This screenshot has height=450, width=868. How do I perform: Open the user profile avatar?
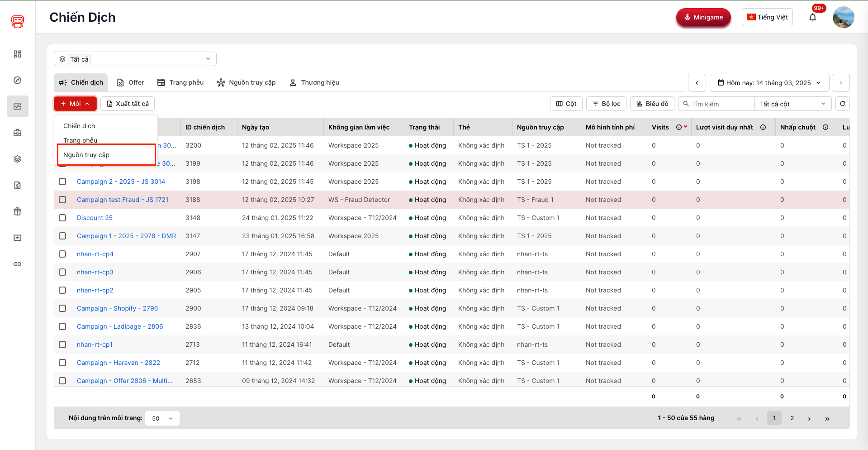tap(843, 18)
